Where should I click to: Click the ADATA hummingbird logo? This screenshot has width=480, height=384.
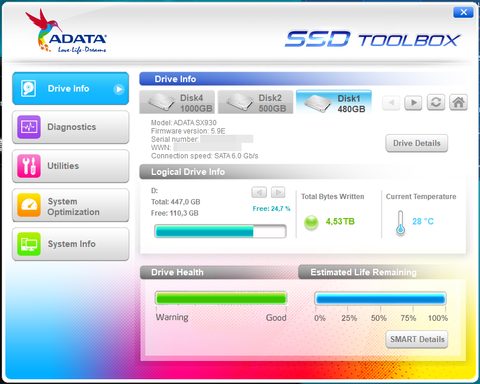[66, 31]
